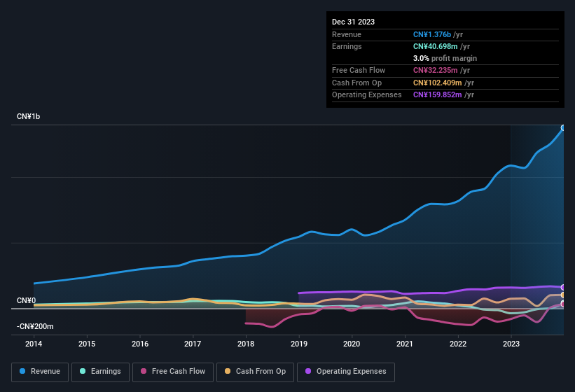The width and height of the screenshot is (575, 392).
Task: Click the 2019 x-axis label
Action: 299,344
